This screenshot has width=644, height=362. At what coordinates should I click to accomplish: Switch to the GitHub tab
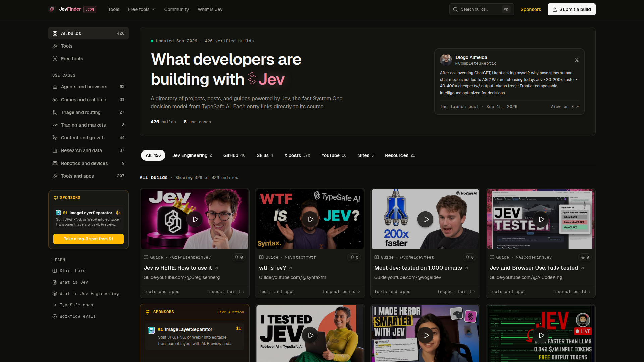click(234, 155)
